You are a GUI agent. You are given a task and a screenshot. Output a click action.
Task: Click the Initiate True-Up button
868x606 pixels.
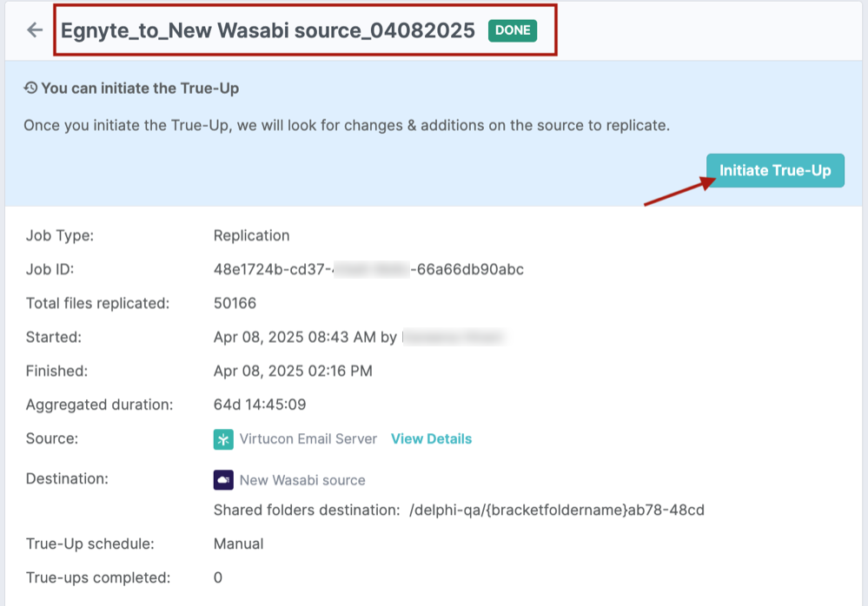[774, 170]
